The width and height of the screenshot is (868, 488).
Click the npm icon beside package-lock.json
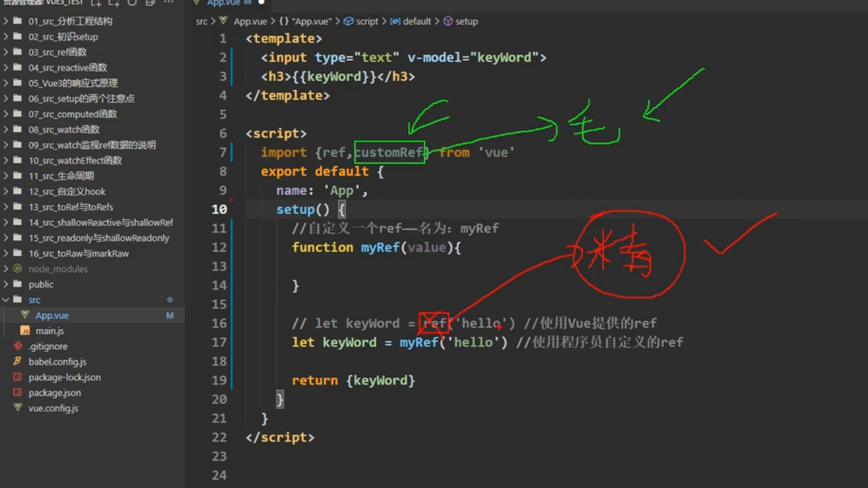(x=18, y=377)
